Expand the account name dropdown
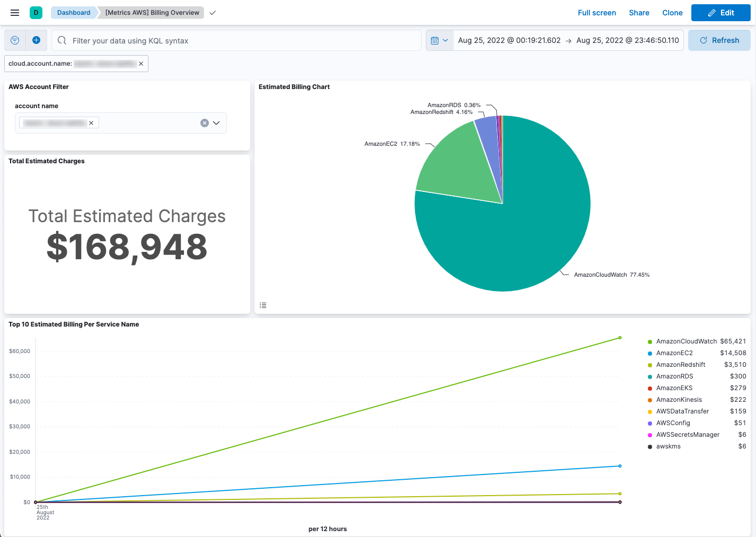Image resolution: width=756 pixels, height=537 pixels. pos(216,122)
